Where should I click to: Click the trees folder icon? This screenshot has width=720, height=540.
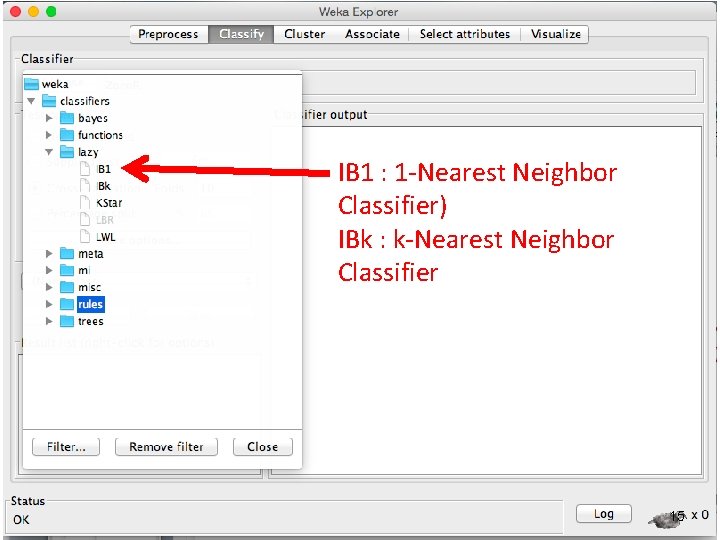tap(67, 321)
